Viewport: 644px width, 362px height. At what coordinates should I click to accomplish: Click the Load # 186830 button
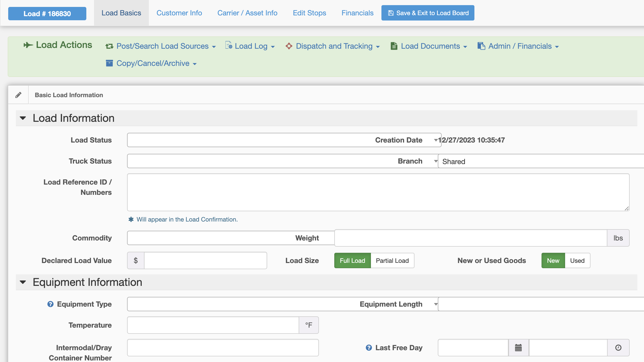[47, 14]
